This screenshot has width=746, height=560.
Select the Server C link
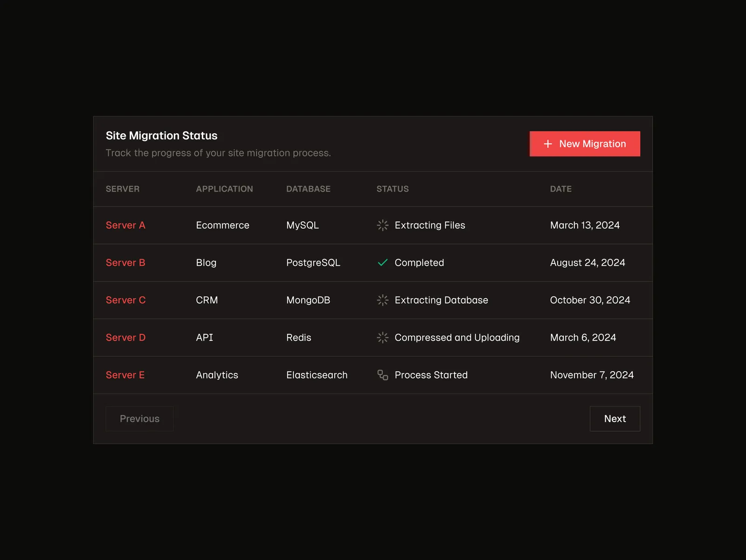[125, 300]
